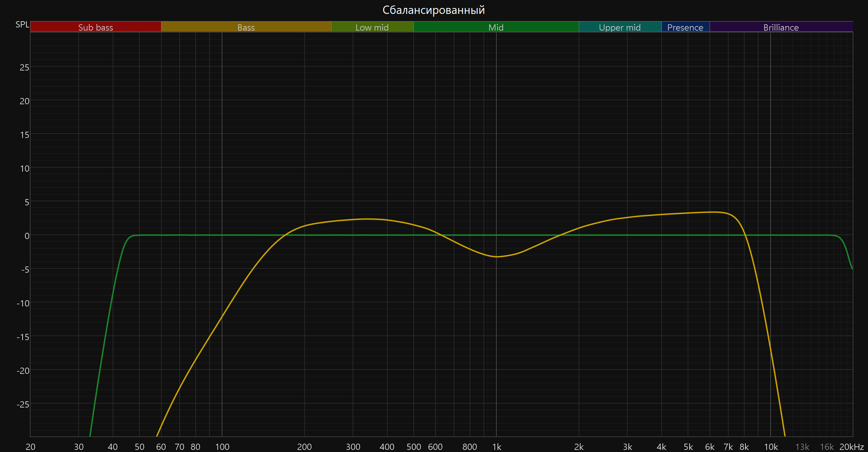The width and height of the screenshot is (868, 452).
Task: Click the 25 dB axis label
Action: [24, 67]
